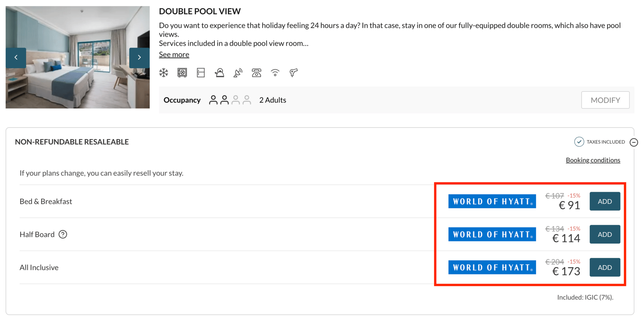Click the Wi-Fi amenity icon
Image resolution: width=644 pixels, height=320 pixels.
[275, 73]
